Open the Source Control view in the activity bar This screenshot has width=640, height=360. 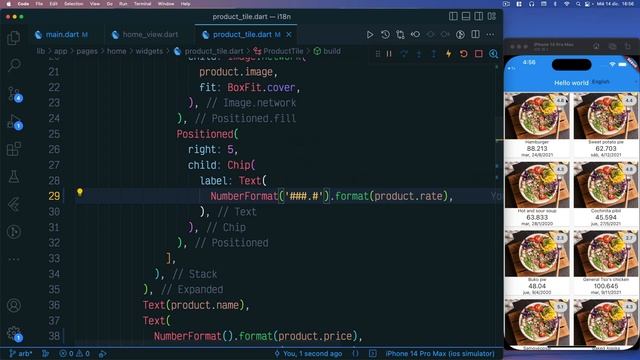15,94
